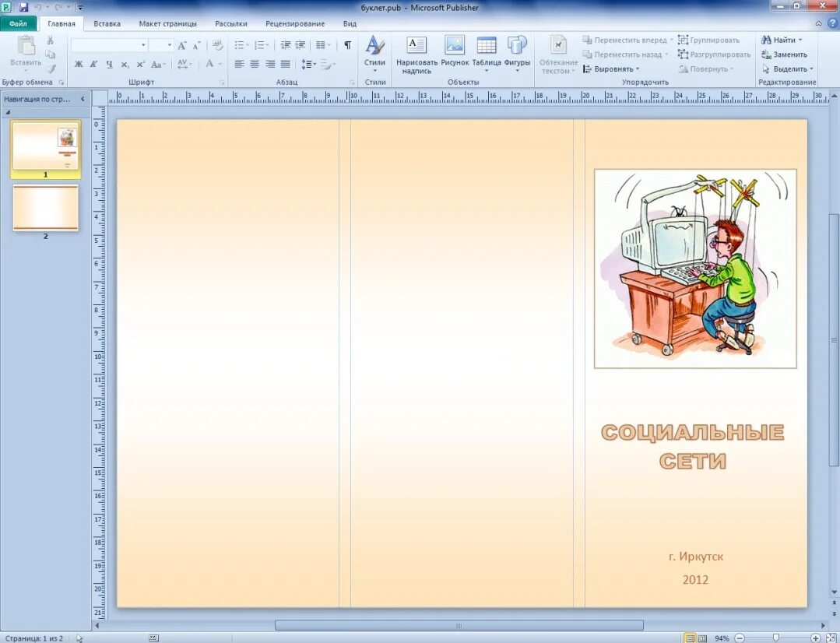Open Publisher help question mark
The height and width of the screenshot is (643, 840).
coord(833,23)
